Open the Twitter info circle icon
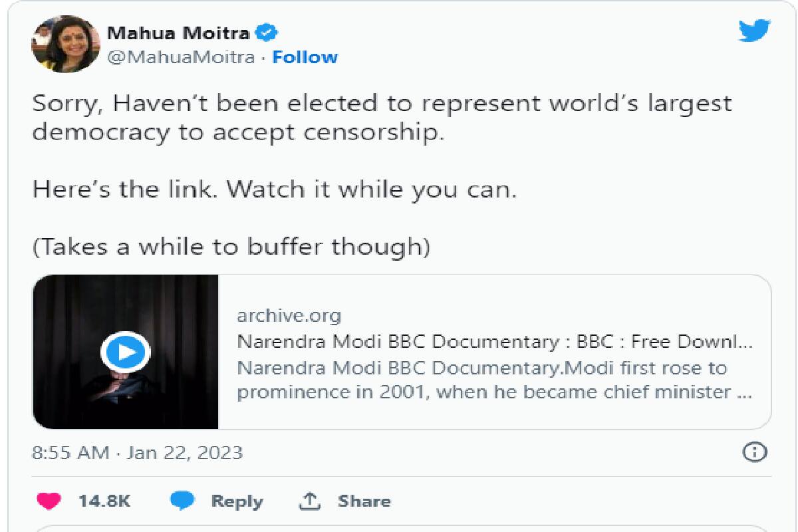798x532 pixels. tap(754, 453)
